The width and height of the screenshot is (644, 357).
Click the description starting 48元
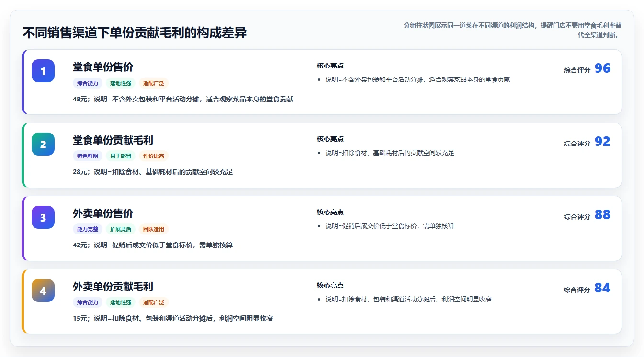183,99
